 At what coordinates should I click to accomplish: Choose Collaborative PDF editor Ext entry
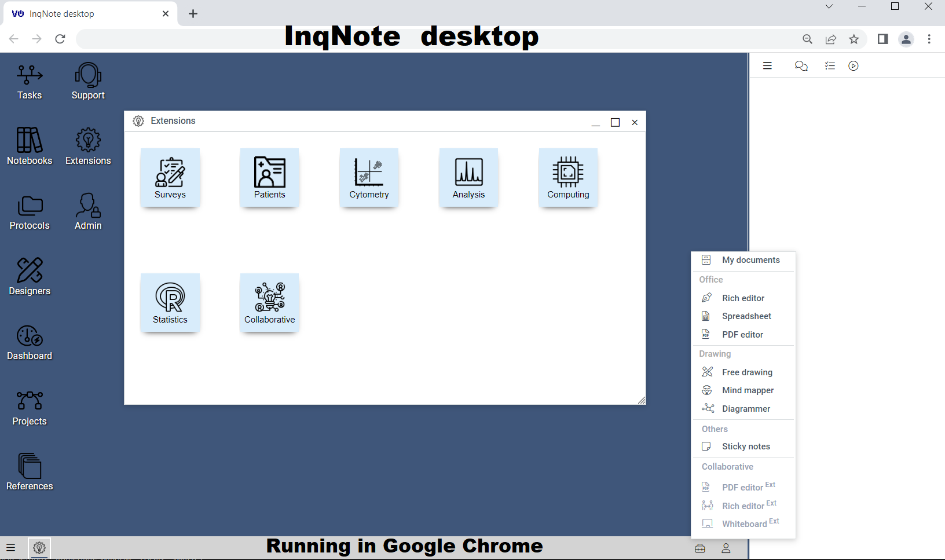tap(743, 487)
